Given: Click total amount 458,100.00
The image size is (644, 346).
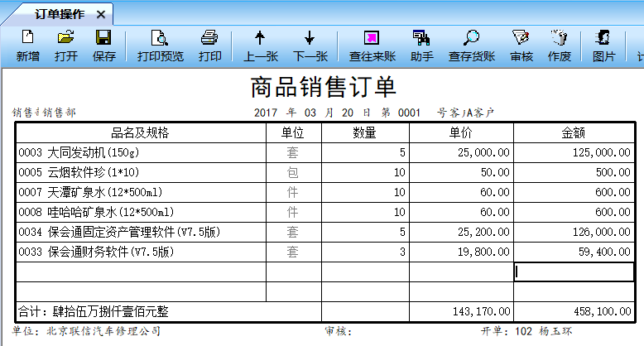Looking at the screenshot, I should click(x=574, y=311).
